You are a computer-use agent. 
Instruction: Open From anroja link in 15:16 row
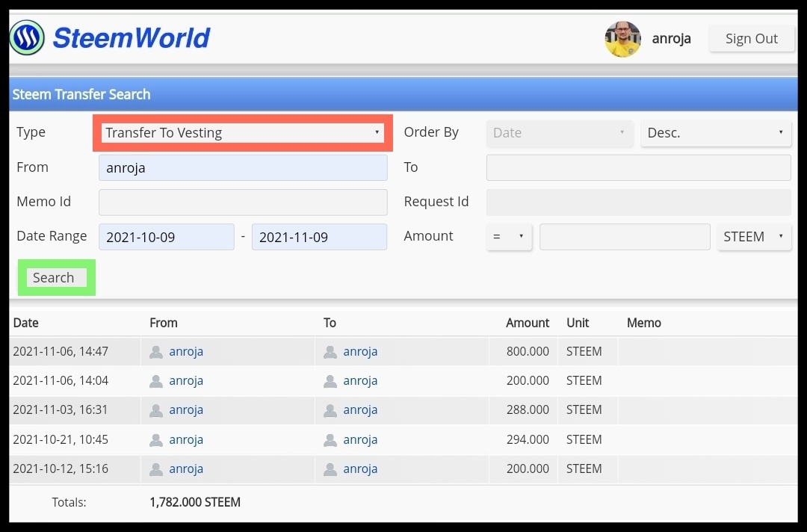(186, 469)
